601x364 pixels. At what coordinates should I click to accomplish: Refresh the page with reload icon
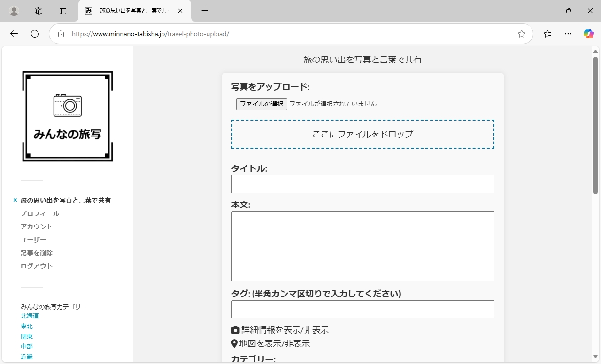pos(35,34)
